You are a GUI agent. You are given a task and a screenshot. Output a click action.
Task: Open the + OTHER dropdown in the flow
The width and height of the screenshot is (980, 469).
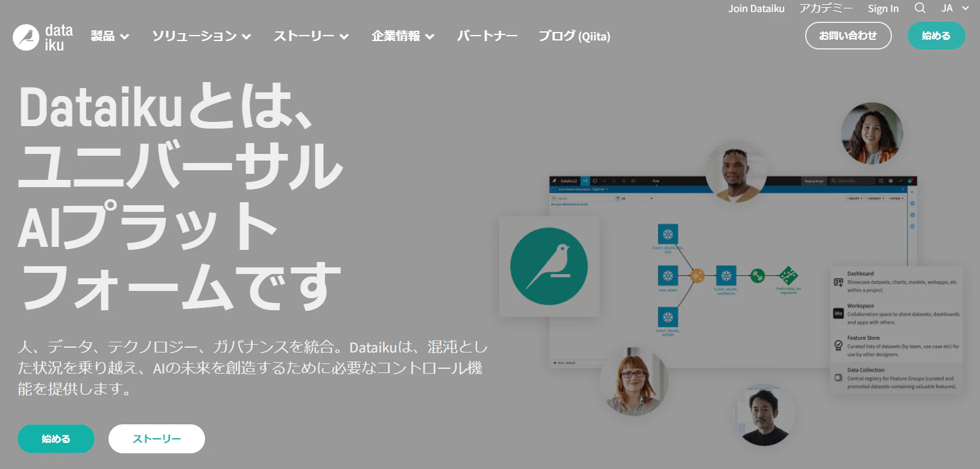click(896, 198)
